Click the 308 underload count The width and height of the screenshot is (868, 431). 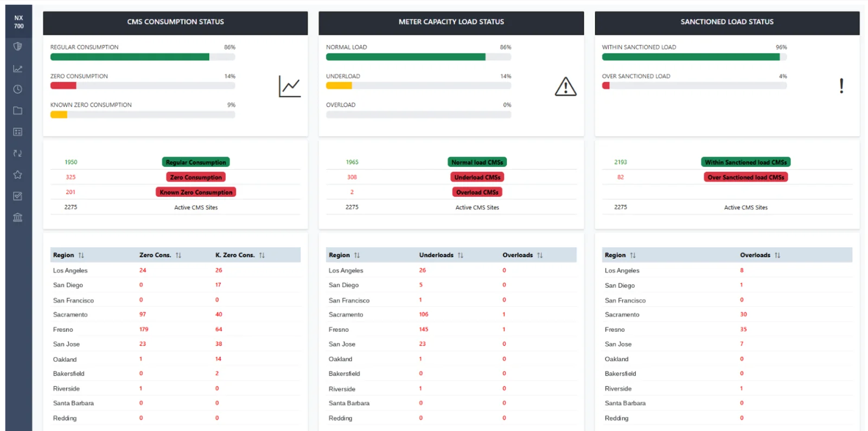352,177
